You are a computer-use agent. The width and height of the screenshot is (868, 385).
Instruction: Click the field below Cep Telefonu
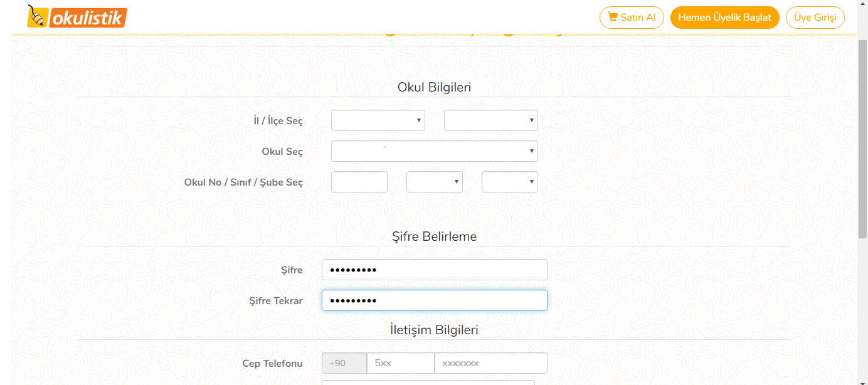tap(428, 382)
